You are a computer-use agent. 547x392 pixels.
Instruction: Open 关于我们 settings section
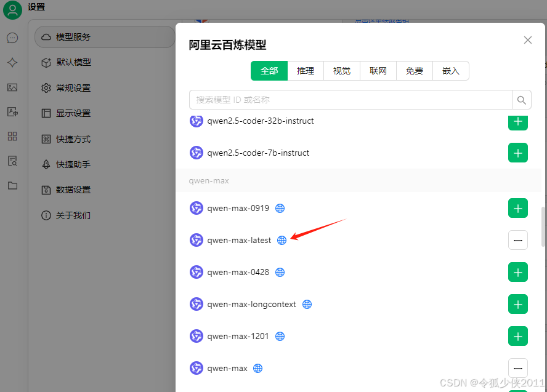[x=105, y=215]
